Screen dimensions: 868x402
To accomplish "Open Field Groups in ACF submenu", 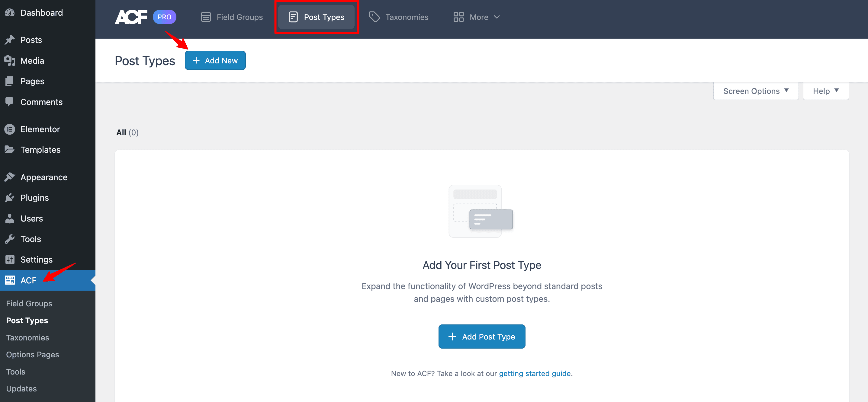I will pyautogui.click(x=29, y=303).
